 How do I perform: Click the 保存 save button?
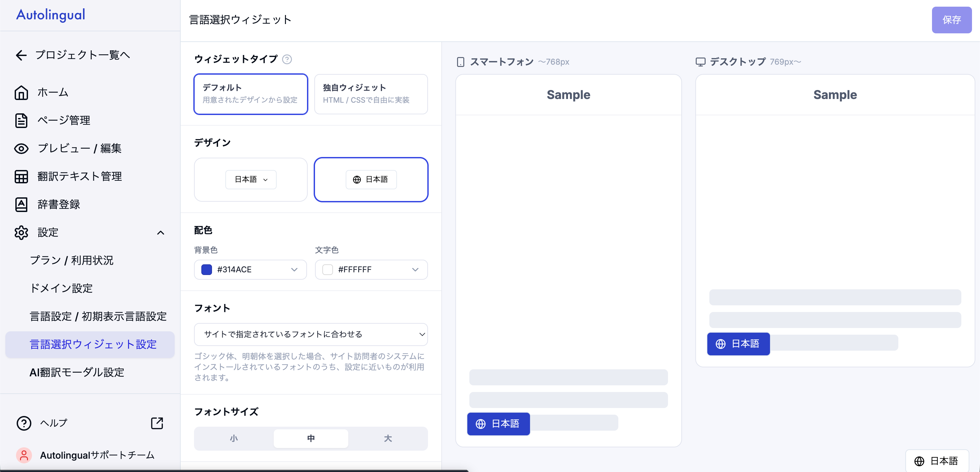click(x=951, y=20)
